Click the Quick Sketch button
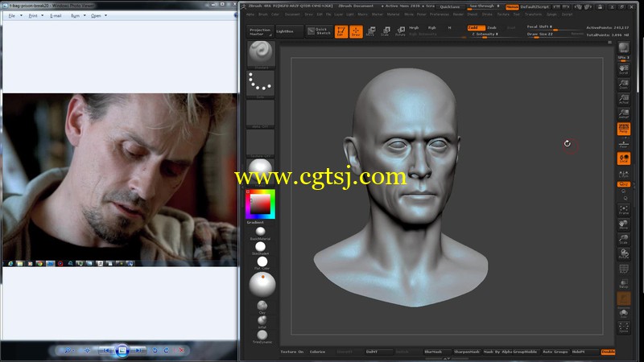 tap(320, 31)
